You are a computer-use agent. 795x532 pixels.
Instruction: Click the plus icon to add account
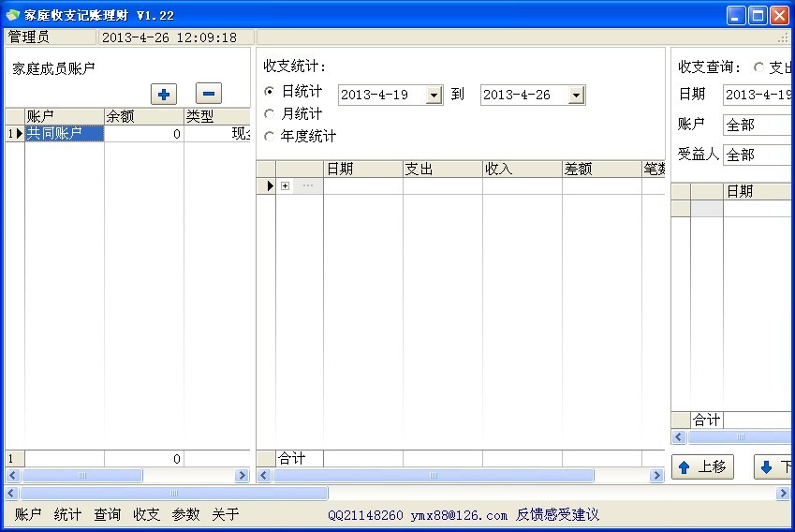(x=164, y=94)
